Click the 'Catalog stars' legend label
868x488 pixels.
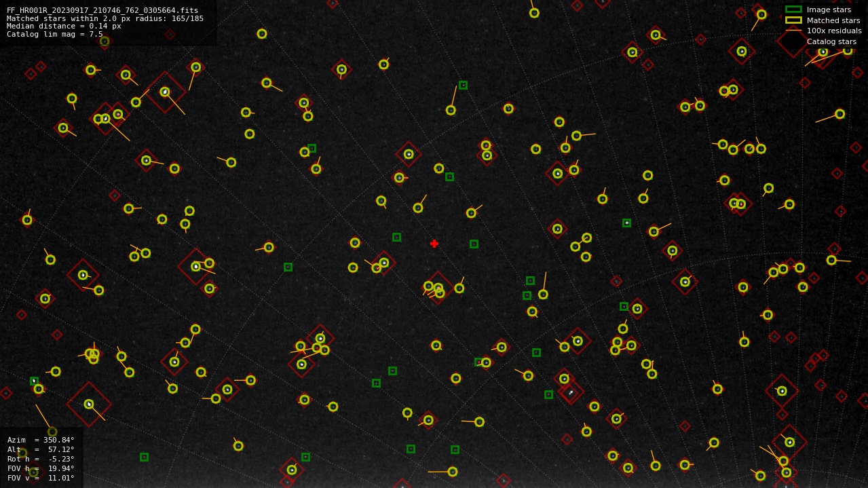point(831,41)
